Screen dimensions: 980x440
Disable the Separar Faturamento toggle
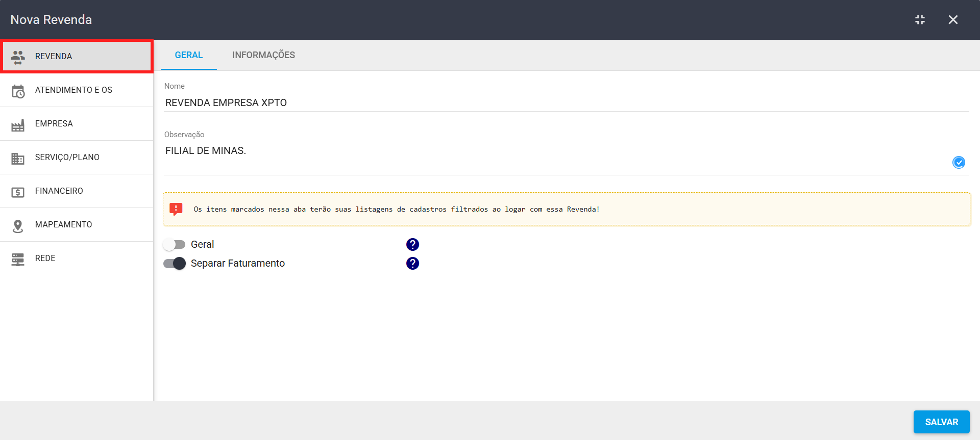pyautogui.click(x=174, y=263)
